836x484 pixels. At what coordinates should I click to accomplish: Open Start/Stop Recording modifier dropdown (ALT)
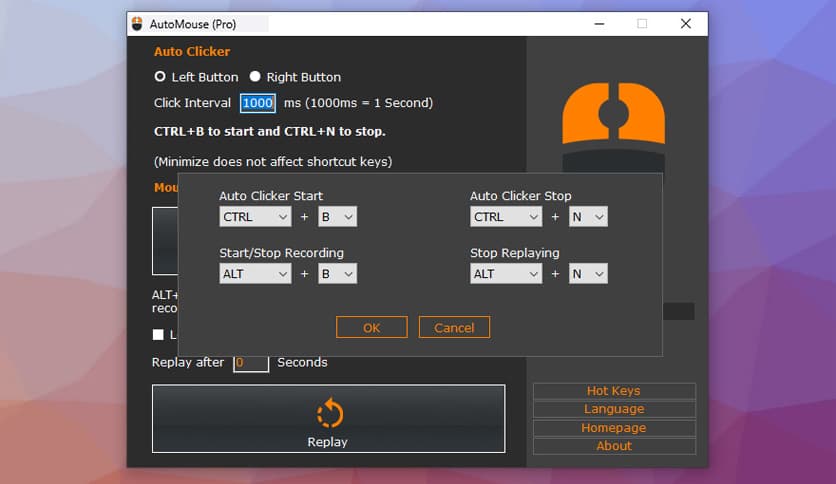point(255,274)
